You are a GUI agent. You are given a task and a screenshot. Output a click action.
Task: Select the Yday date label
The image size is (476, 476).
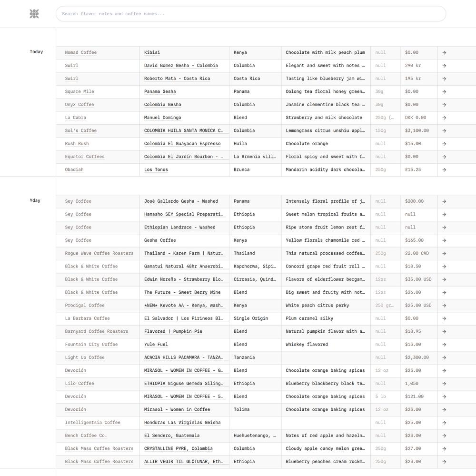click(35, 201)
